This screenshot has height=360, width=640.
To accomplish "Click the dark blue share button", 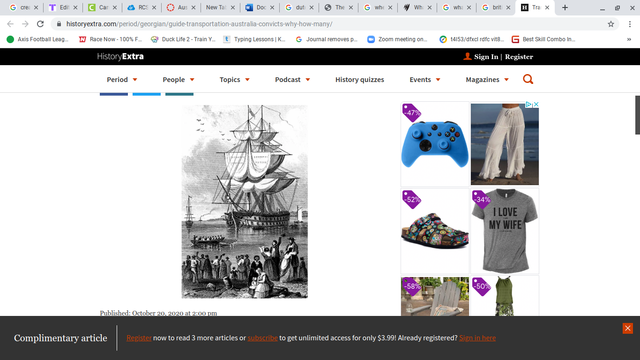I will click(x=114, y=94).
